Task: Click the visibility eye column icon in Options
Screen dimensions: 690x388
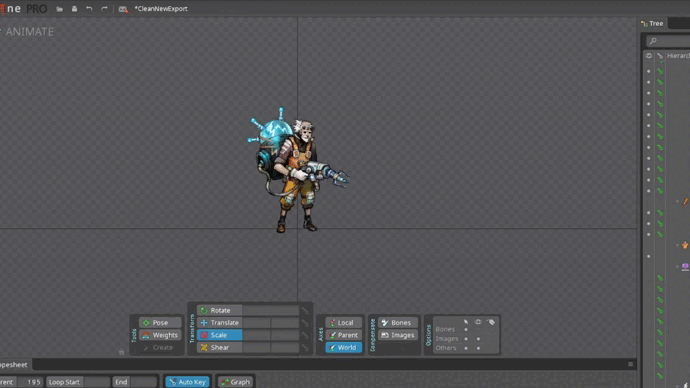Action: (x=478, y=322)
